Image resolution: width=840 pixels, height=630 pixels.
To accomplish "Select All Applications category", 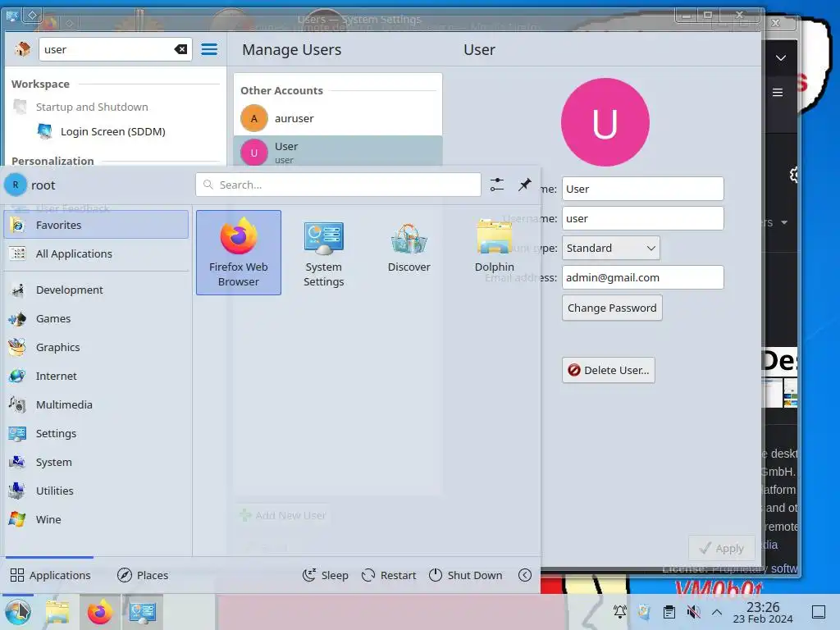I will pyautogui.click(x=97, y=253).
